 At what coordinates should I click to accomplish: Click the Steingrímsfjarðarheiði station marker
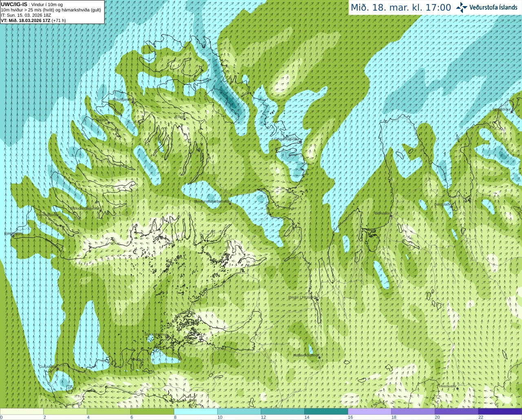[x=230, y=203]
